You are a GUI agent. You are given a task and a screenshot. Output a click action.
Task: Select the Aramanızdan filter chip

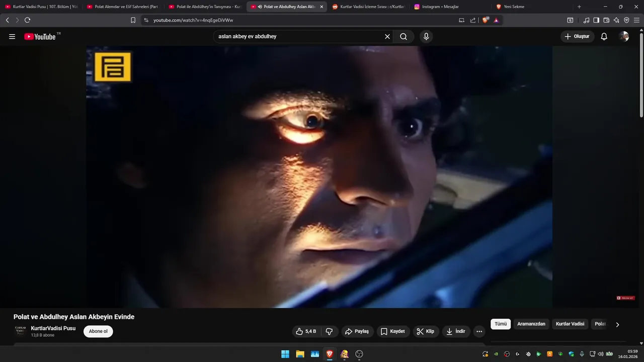point(531,324)
